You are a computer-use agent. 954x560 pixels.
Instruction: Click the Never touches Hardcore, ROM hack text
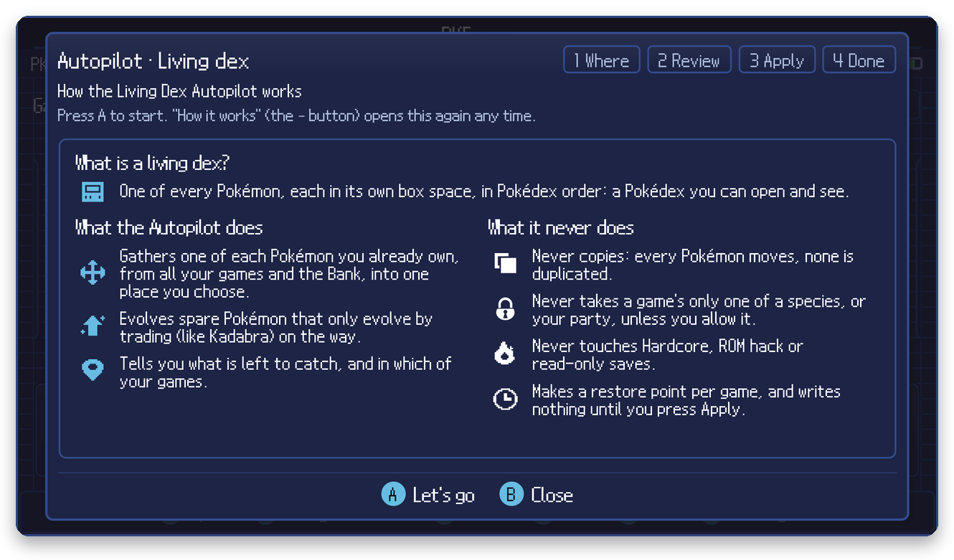[x=667, y=354]
